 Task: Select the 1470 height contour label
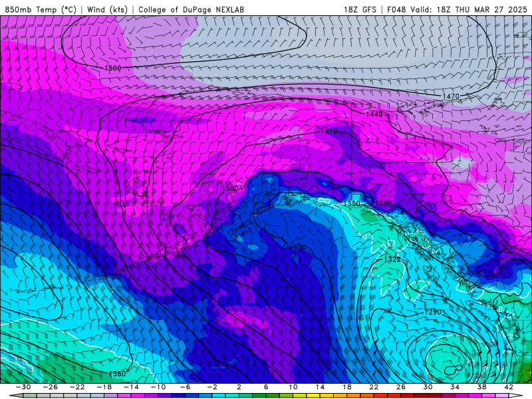click(x=451, y=96)
